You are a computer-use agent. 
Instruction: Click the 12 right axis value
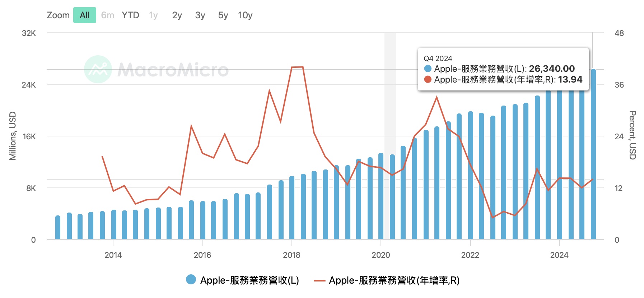619,188
